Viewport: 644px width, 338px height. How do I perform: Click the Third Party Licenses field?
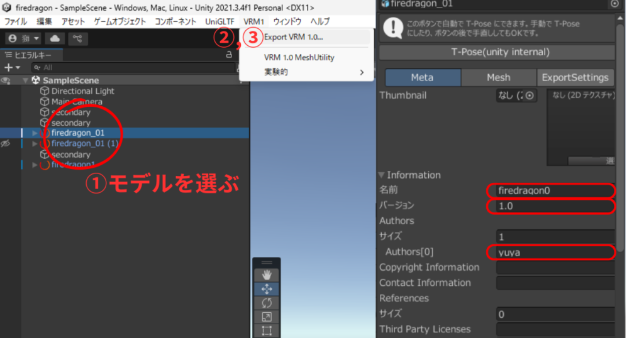coord(555,330)
